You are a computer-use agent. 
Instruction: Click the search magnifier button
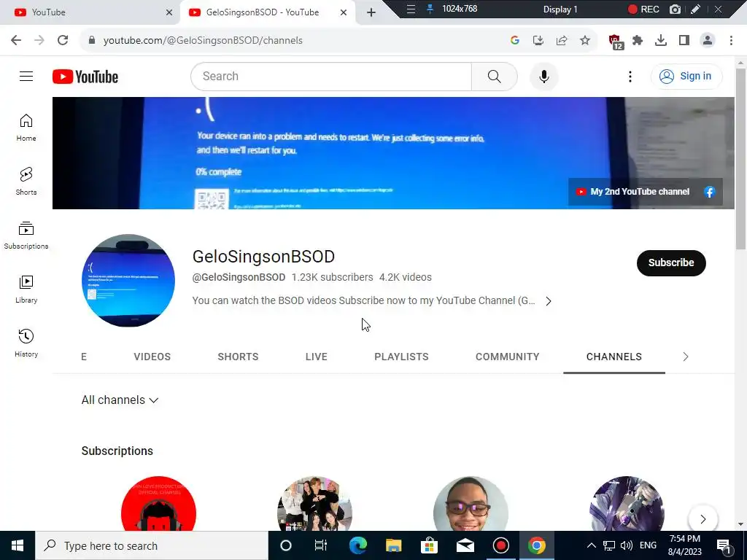[x=494, y=76]
